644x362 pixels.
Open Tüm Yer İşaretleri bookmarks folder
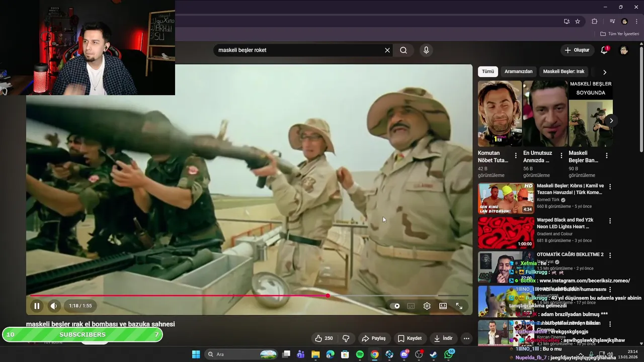tap(619, 34)
